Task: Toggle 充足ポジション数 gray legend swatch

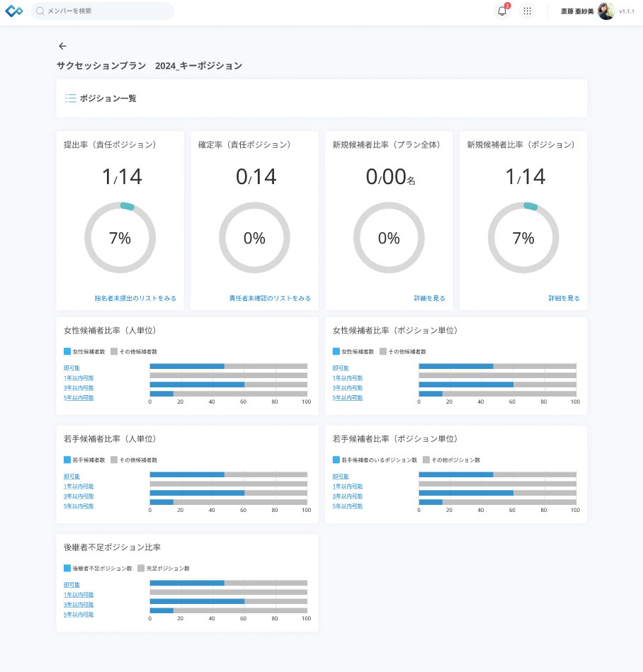Action: pyautogui.click(x=141, y=569)
